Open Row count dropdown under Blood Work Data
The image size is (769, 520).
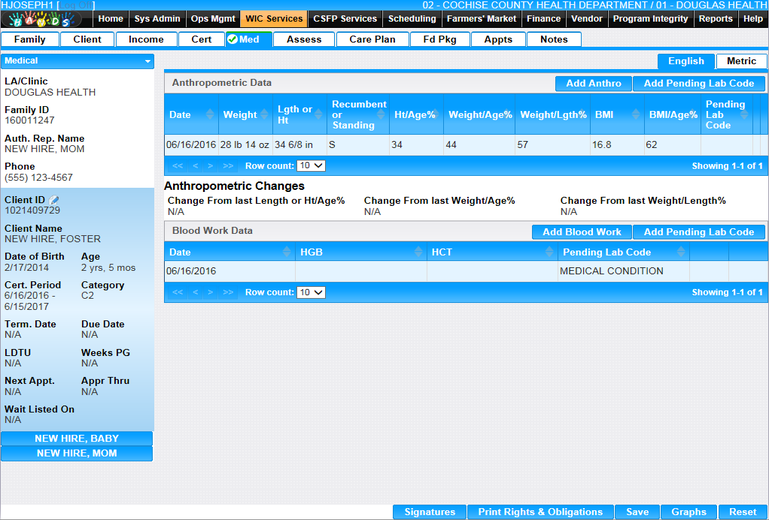click(x=311, y=293)
